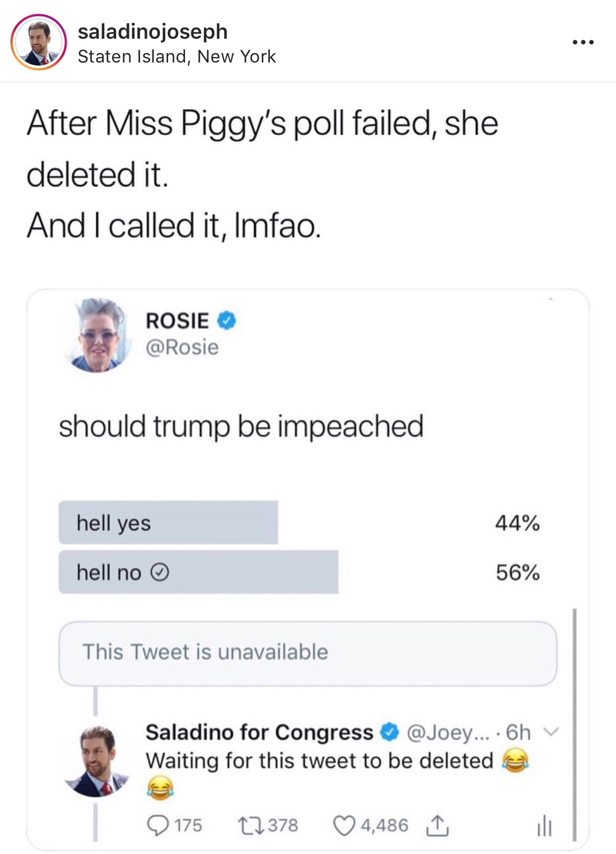
Task: Like the tweet with 4,486 hearts
Action: pos(343,825)
